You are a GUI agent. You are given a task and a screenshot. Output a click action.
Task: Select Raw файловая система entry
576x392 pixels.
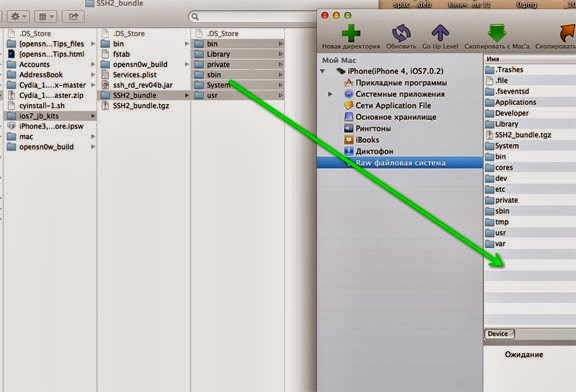click(400, 163)
